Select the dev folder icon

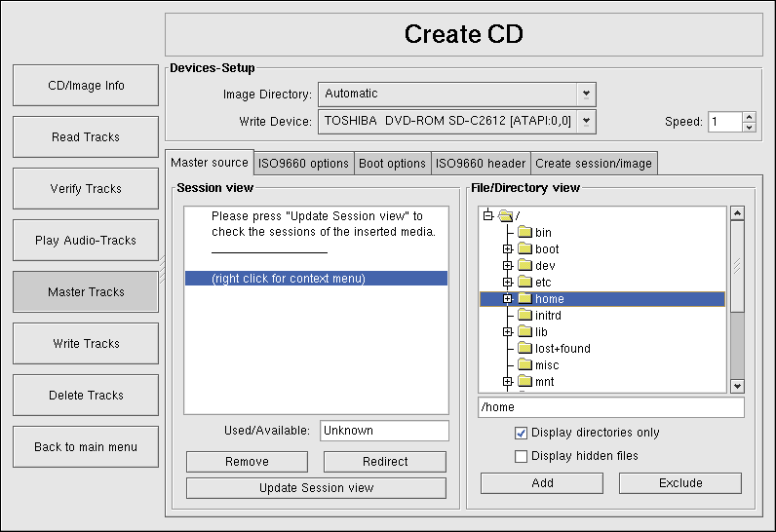tap(524, 266)
